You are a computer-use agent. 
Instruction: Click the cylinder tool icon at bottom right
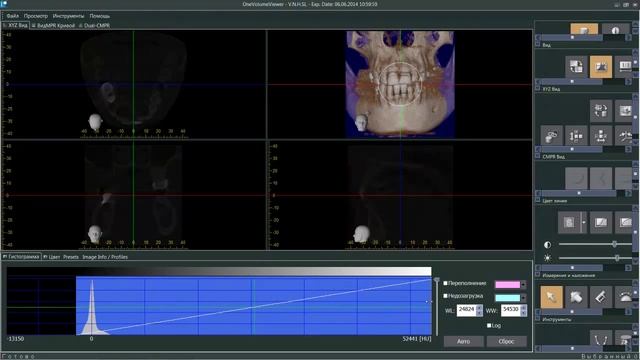pos(625,338)
